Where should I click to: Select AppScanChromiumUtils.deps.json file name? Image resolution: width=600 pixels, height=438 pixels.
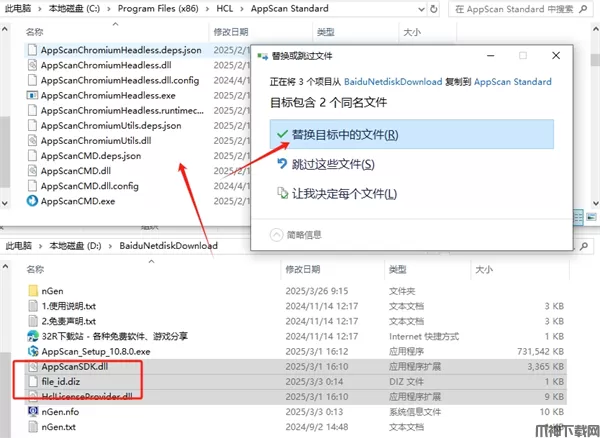(x=111, y=125)
